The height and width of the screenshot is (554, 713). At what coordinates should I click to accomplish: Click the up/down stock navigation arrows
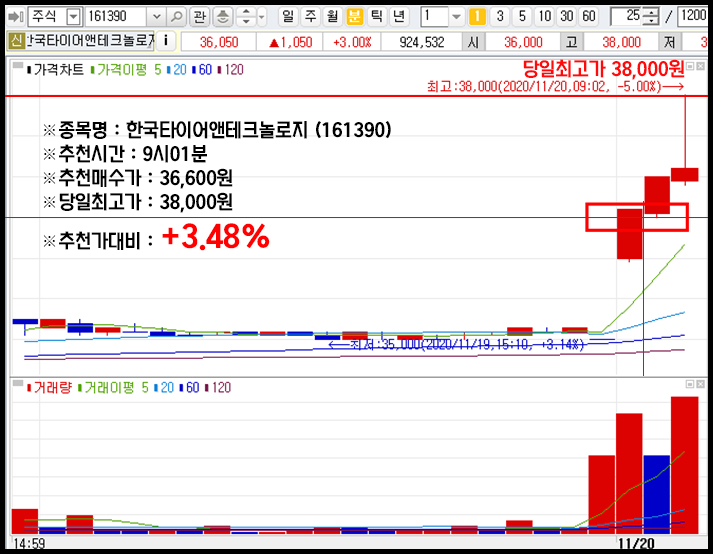coord(246,17)
